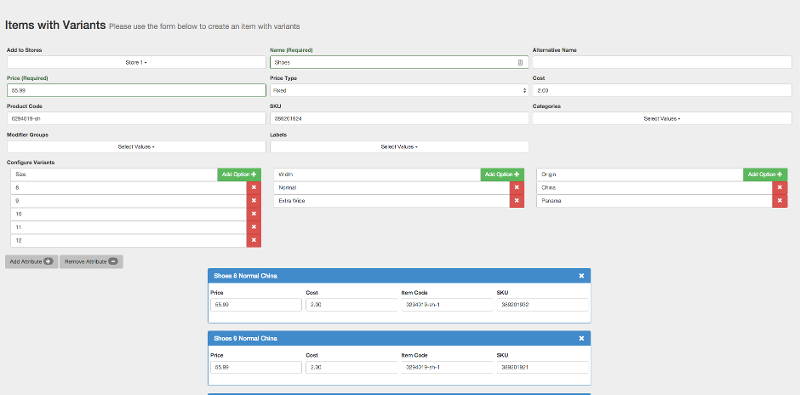Click the Configure Variants label

coord(31,162)
